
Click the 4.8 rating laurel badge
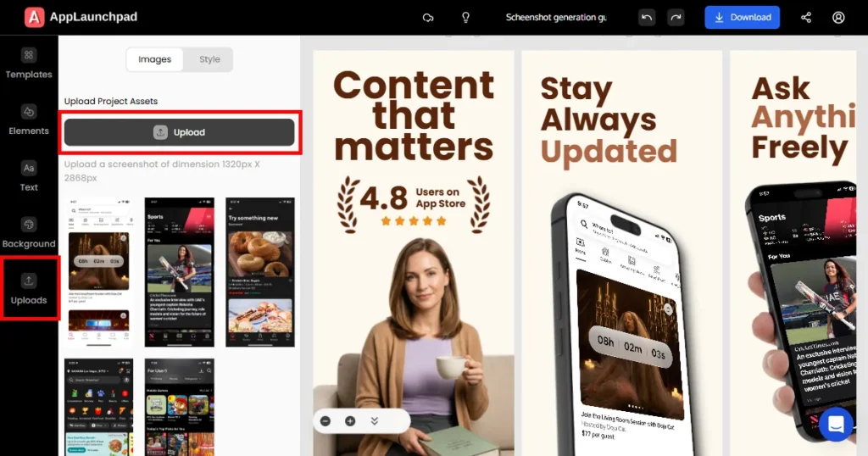coord(414,203)
